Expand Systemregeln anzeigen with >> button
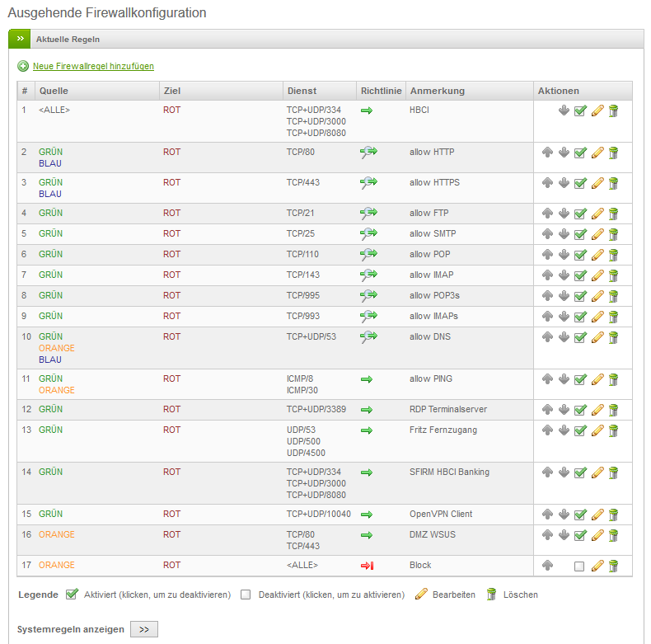Viewport: 651px width, 644px height. [x=144, y=629]
